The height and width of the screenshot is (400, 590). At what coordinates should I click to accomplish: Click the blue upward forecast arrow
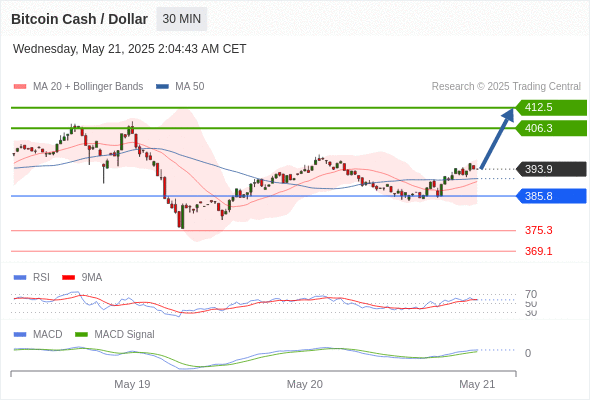[x=497, y=138]
